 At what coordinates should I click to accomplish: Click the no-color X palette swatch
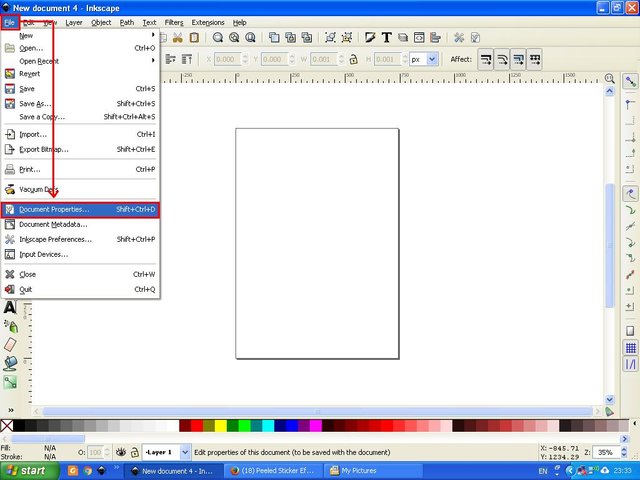tap(7, 426)
